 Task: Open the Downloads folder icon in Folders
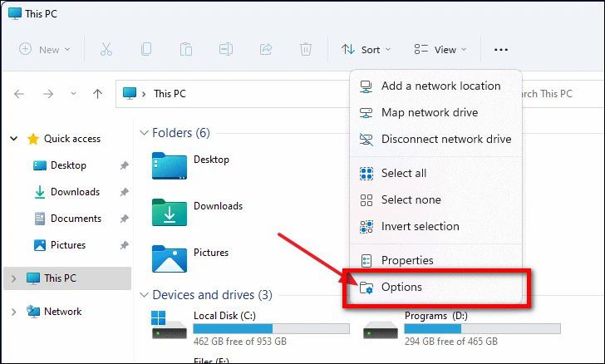(169, 212)
